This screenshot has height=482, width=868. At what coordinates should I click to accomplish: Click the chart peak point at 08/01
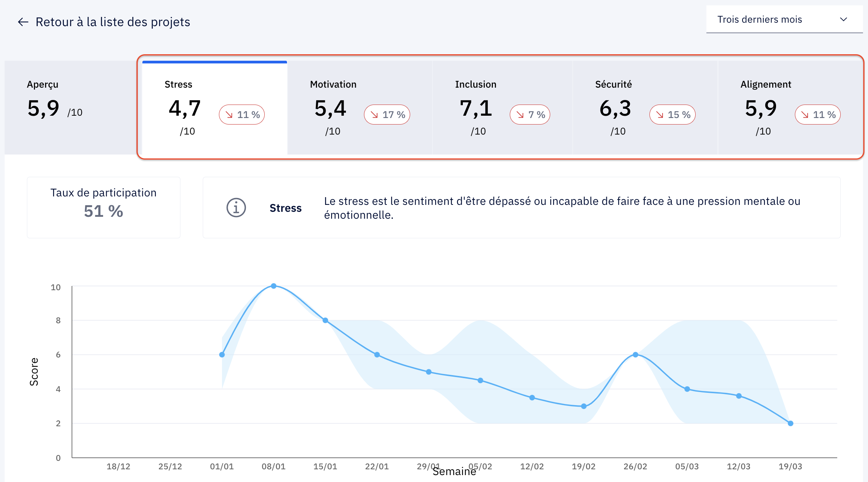coord(274,286)
